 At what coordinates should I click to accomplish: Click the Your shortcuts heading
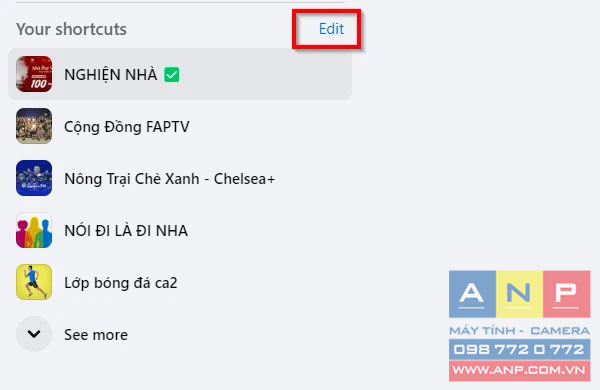coord(71,29)
